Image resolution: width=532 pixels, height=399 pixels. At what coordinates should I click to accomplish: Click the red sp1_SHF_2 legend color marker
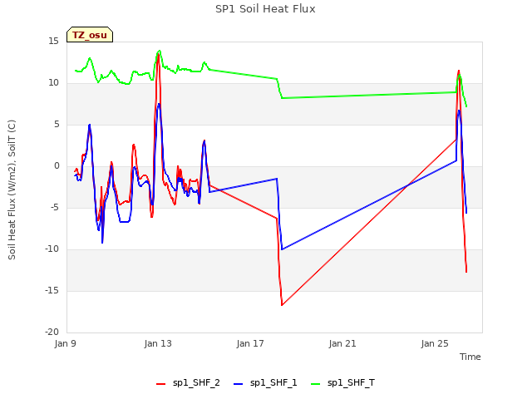pyautogui.click(x=160, y=384)
